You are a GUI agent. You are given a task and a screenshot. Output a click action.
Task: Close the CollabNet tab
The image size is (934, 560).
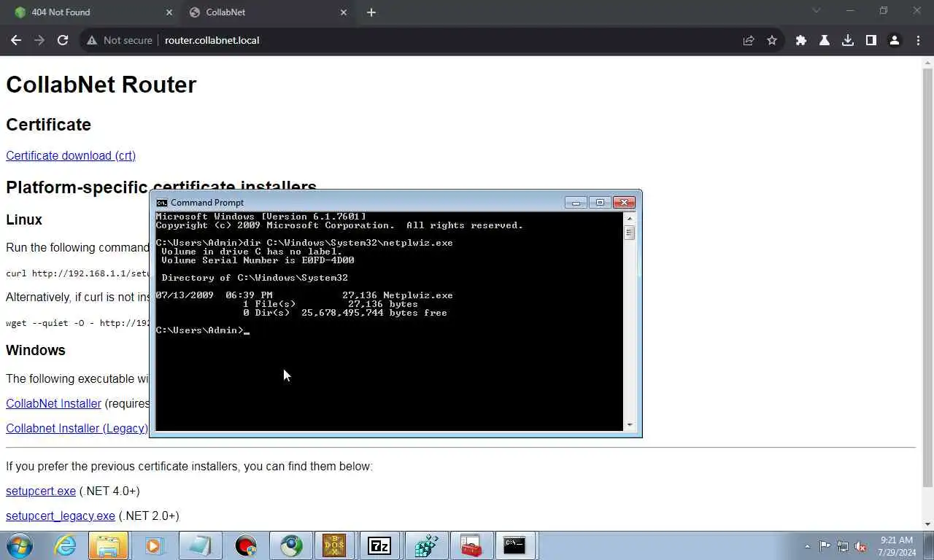[x=344, y=12]
